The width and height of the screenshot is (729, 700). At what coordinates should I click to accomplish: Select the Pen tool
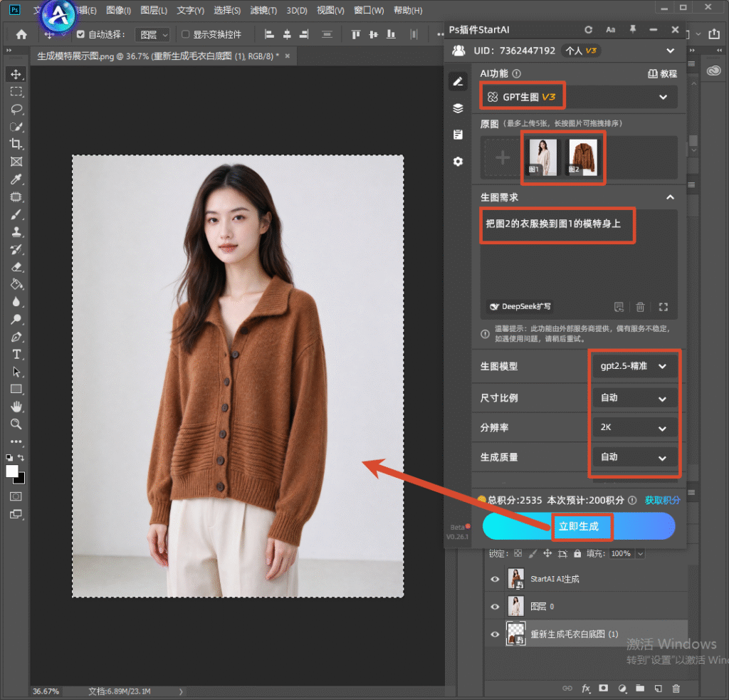point(16,337)
